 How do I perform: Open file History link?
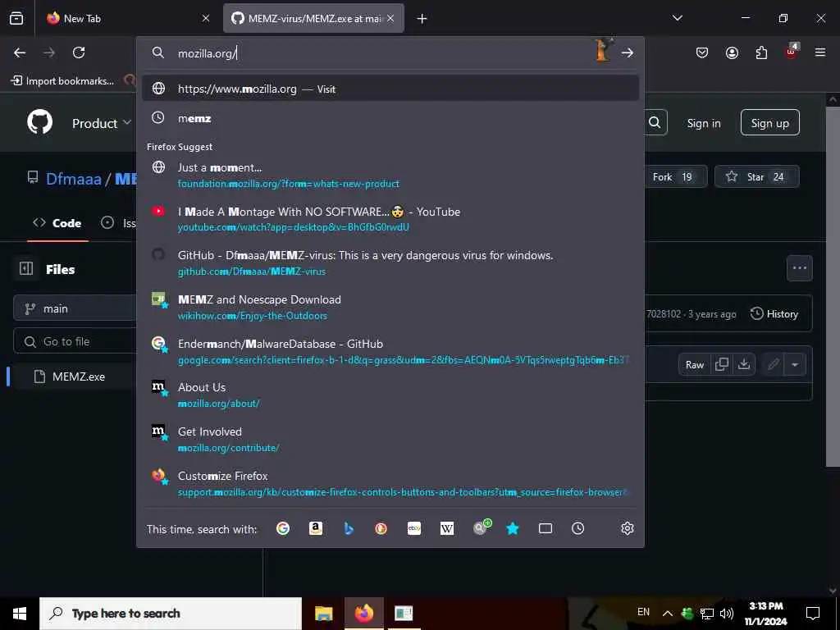point(774,314)
